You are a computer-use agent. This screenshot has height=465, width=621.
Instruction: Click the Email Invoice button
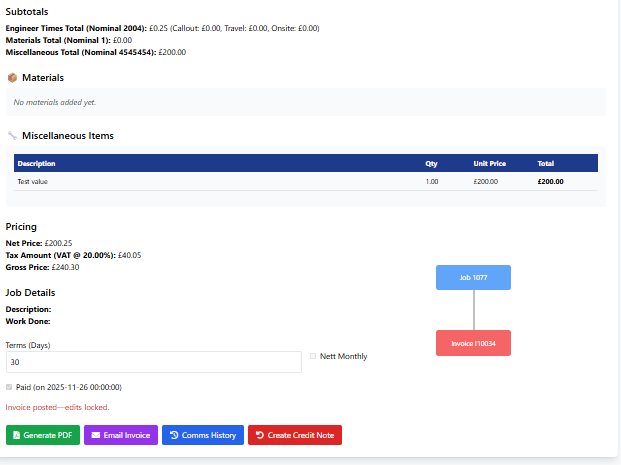click(x=121, y=435)
